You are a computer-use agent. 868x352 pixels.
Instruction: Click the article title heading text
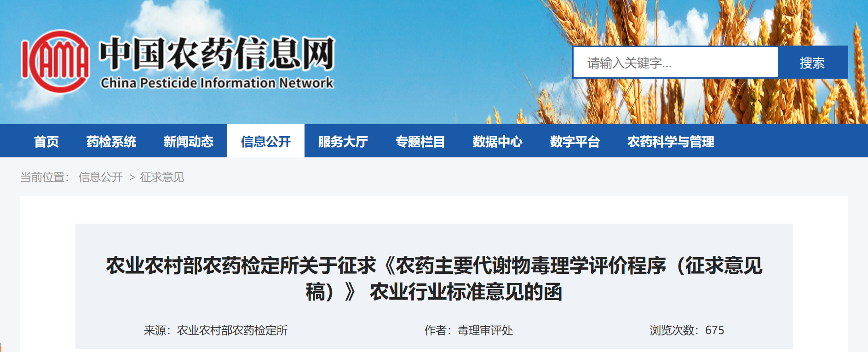(x=434, y=278)
